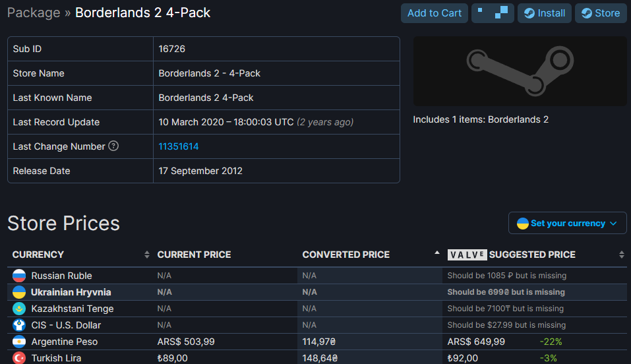Screen dimensions: 631x364
Task: Click the Argentina flag icon
Action: pos(19,342)
